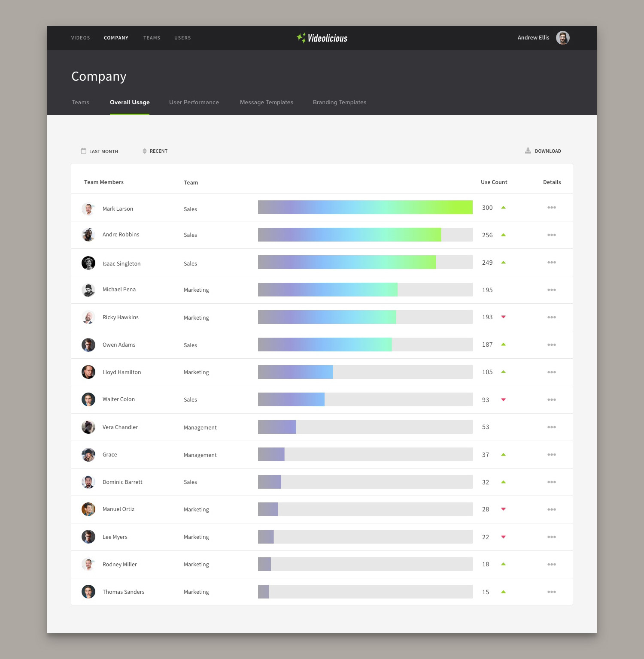Click the name Rodney Miller
This screenshot has width=644, height=659.
pyautogui.click(x=120, y=565)
